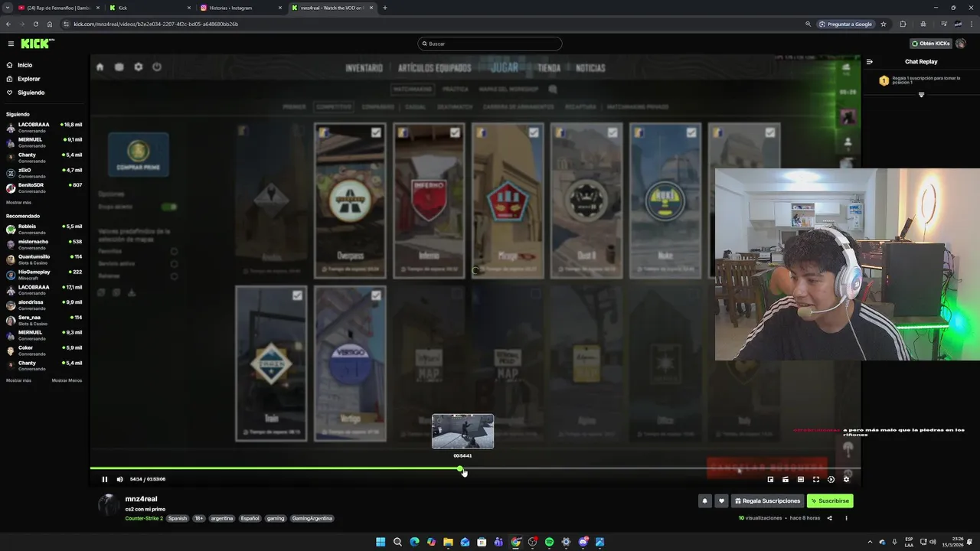
Task: Share the video using the share icon
Action: pos(829,518)
